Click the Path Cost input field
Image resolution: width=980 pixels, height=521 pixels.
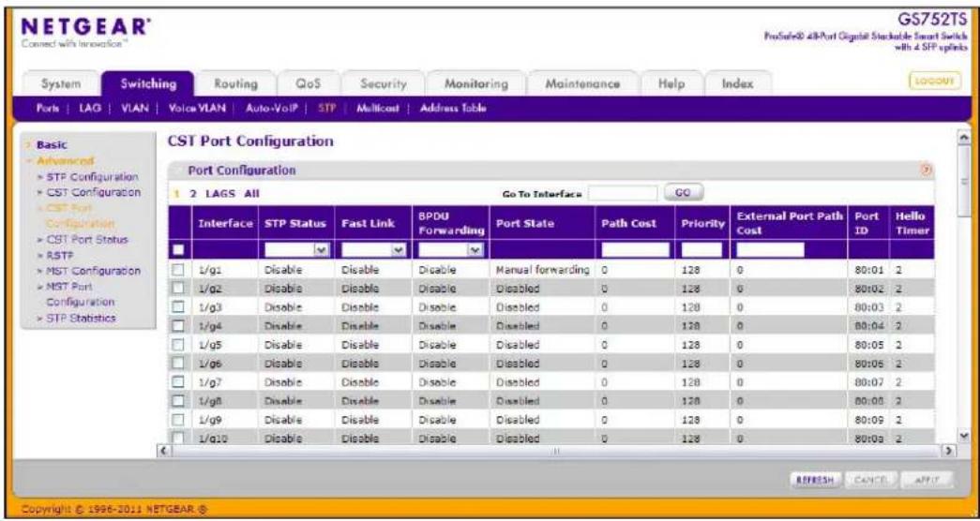[x=635, y=250]
